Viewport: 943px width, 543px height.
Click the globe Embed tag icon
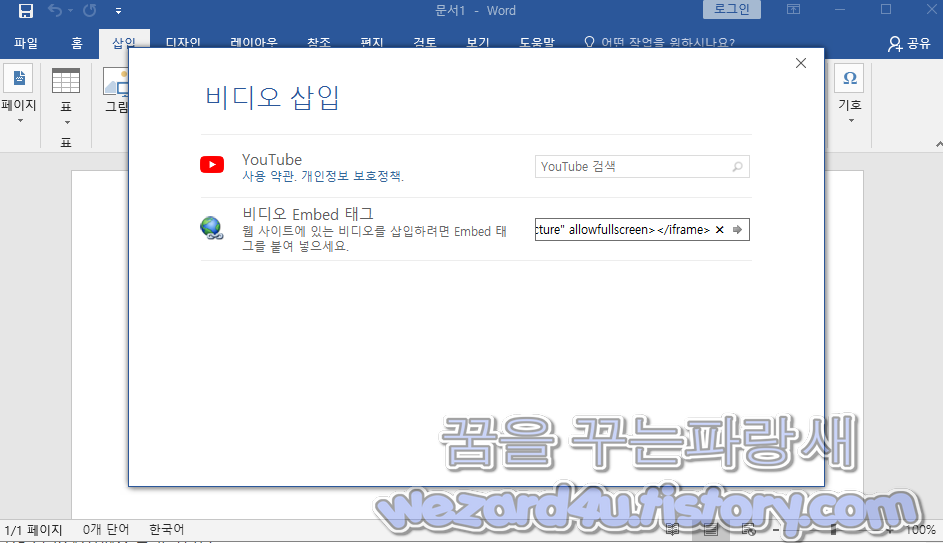[211, 229]
